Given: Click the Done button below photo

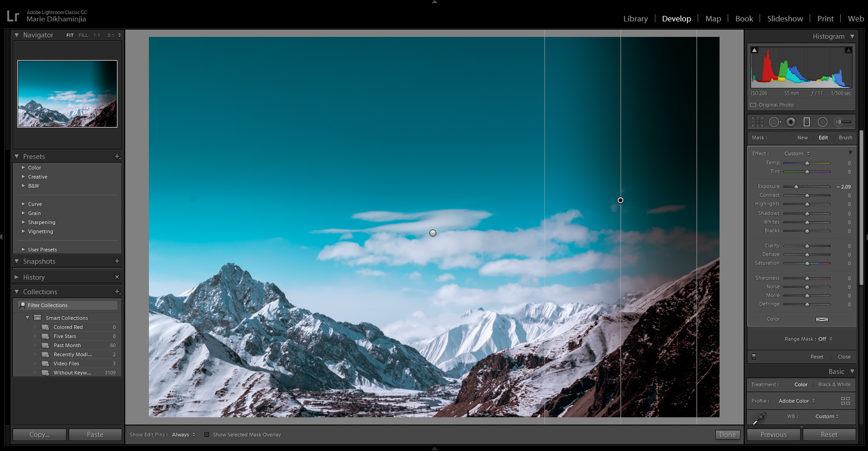Looking at the screenshot, I should 727,435.
